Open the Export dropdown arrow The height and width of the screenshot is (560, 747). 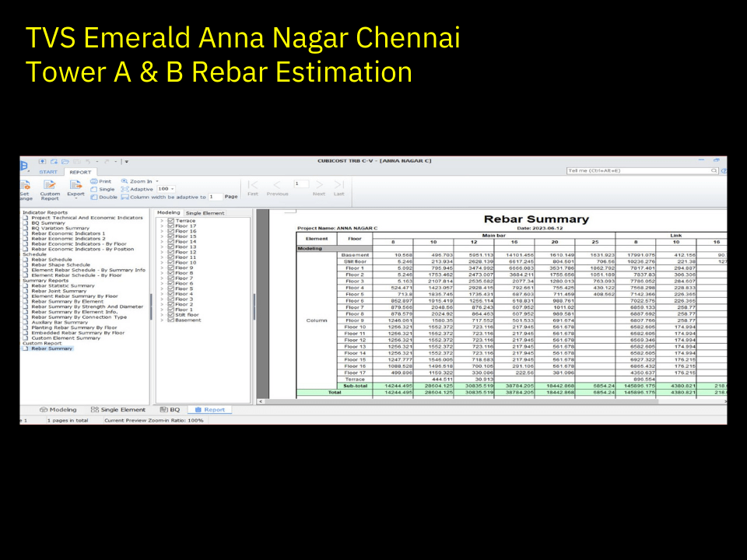75,198
